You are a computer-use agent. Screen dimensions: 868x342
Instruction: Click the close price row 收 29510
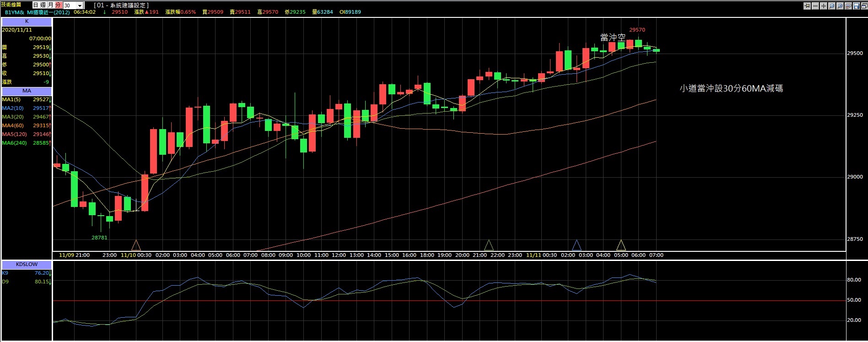27,73
